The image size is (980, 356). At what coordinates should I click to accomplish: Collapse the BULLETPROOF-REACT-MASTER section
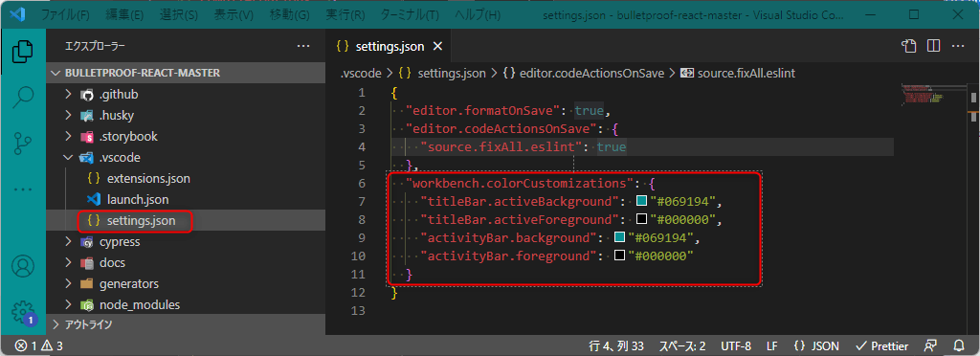tap(185, 73)
